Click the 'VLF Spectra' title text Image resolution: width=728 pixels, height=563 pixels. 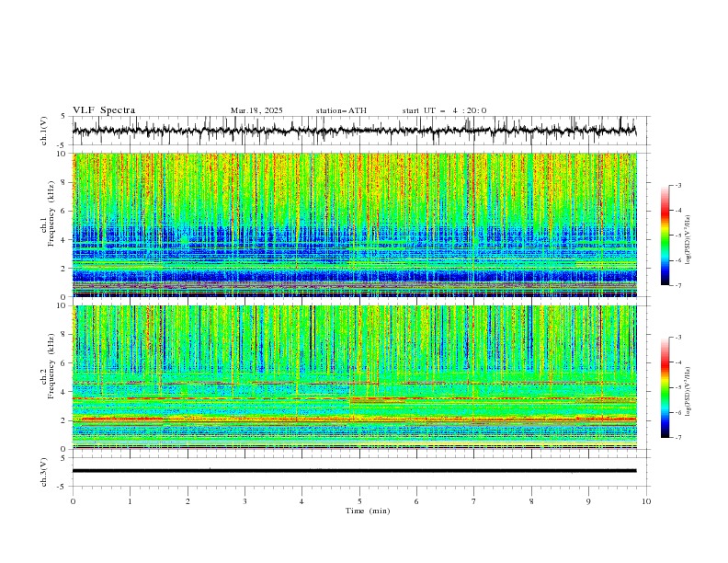[x=104, y=110]
